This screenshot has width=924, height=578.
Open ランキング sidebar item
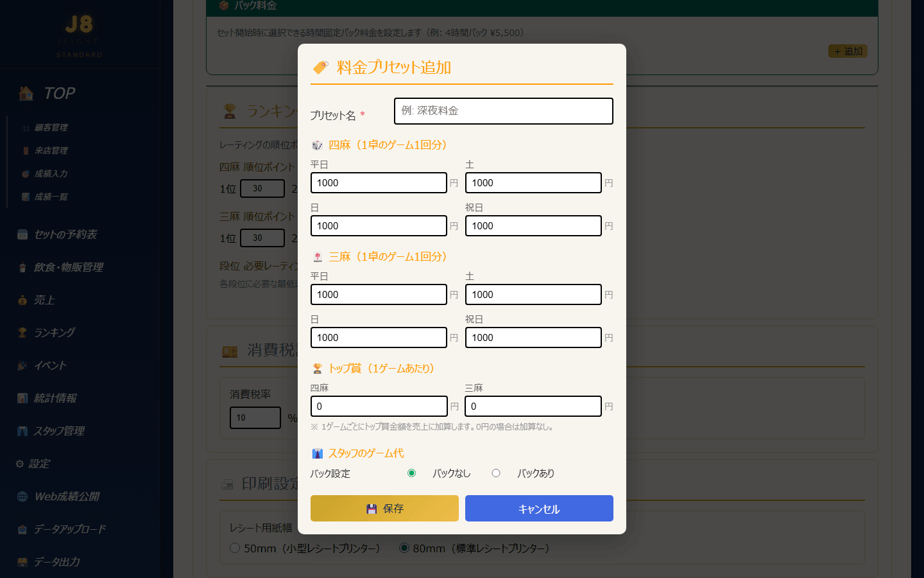46,333
